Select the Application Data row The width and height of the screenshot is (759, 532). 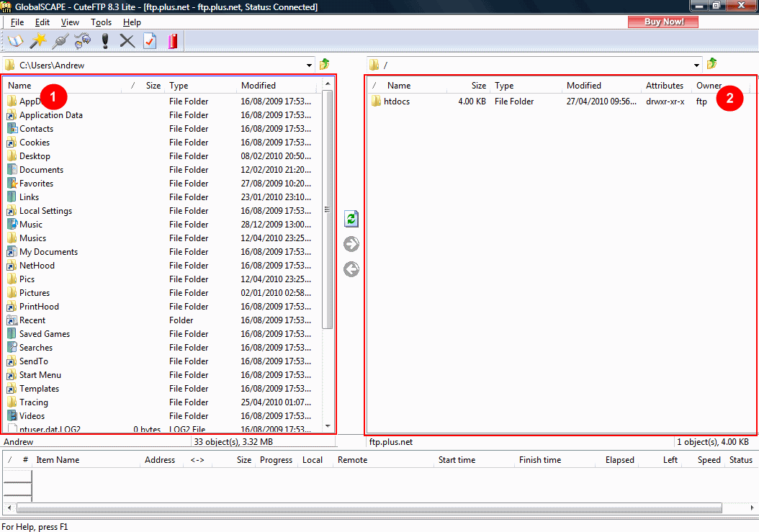[x=162, y=115]
